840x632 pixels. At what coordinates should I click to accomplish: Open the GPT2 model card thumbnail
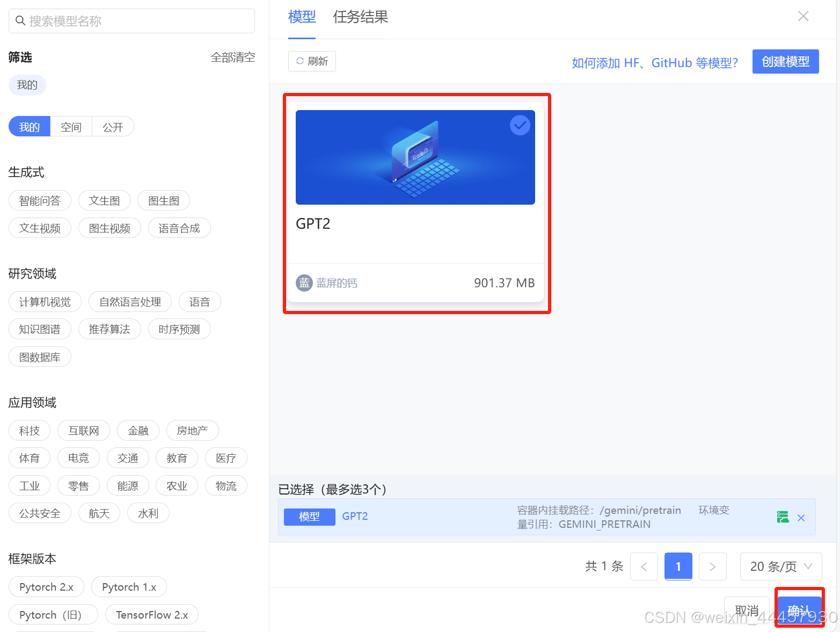(415, 157)
